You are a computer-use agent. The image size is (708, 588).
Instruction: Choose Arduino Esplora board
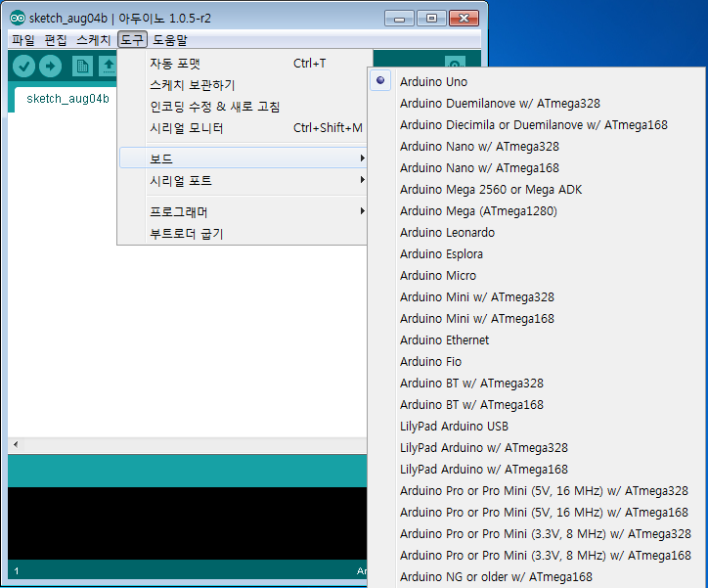click(x=537, y=254)
